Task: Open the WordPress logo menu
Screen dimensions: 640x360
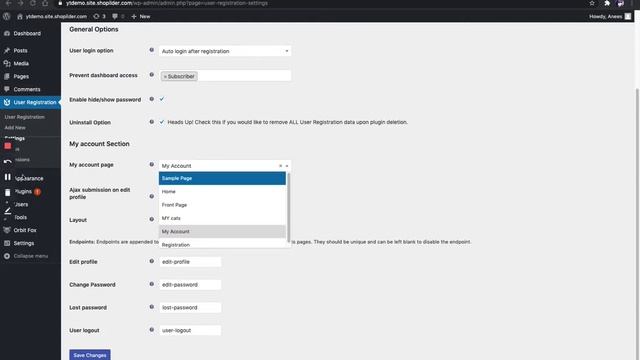Action: pyautogui.click(x=7, y=16)
